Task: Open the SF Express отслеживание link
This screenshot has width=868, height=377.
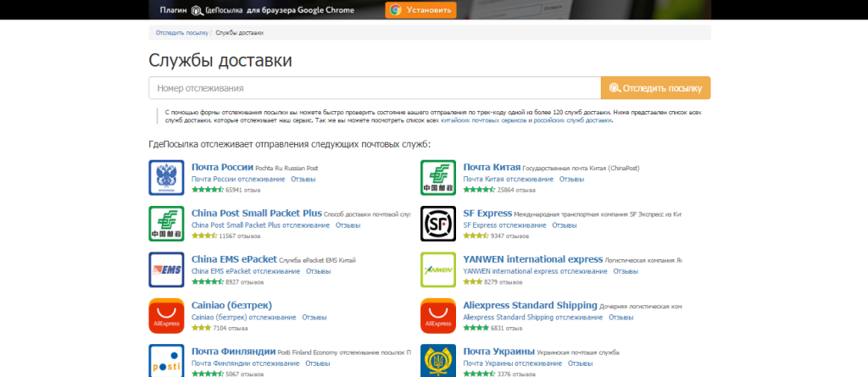Action: click(x=504, y=225)
